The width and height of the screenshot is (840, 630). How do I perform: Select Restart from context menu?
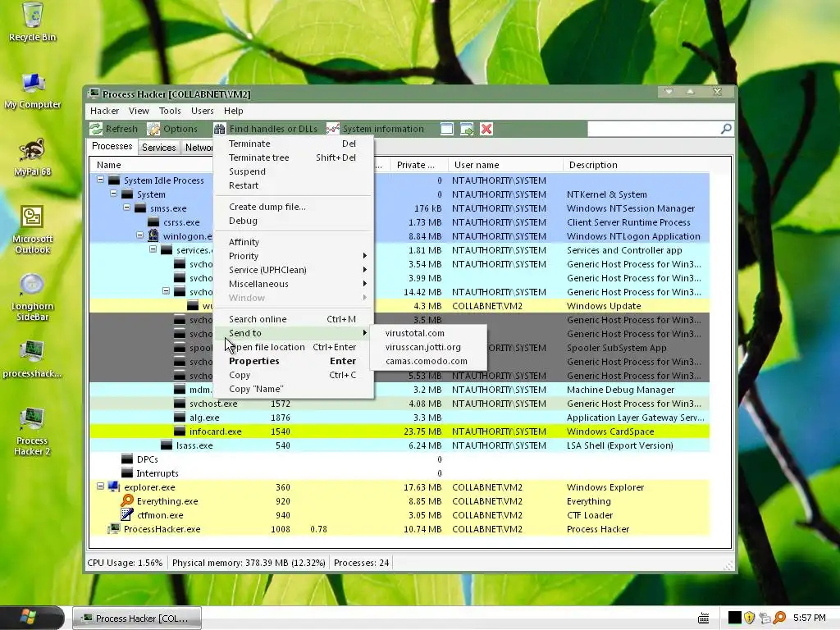(293, 185)
